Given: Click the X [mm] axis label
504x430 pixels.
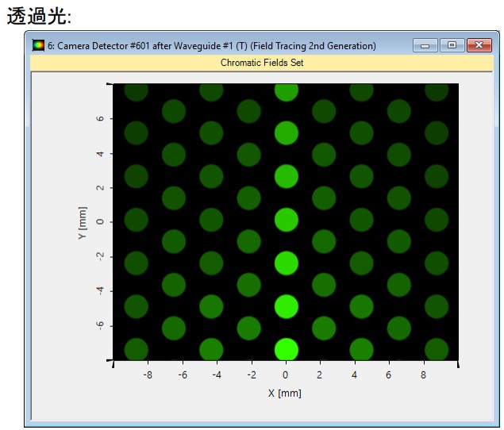Looking at the screenshot, I should [x=285, y=394].
